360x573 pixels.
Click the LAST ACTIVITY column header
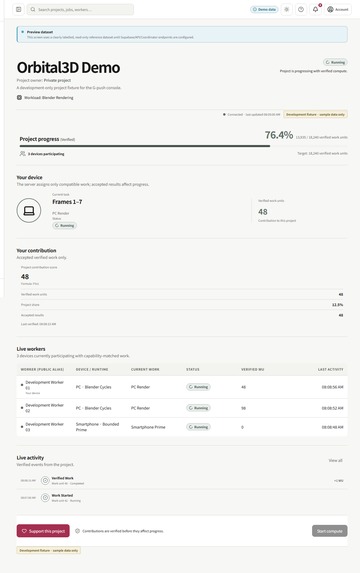pos(330,369)
